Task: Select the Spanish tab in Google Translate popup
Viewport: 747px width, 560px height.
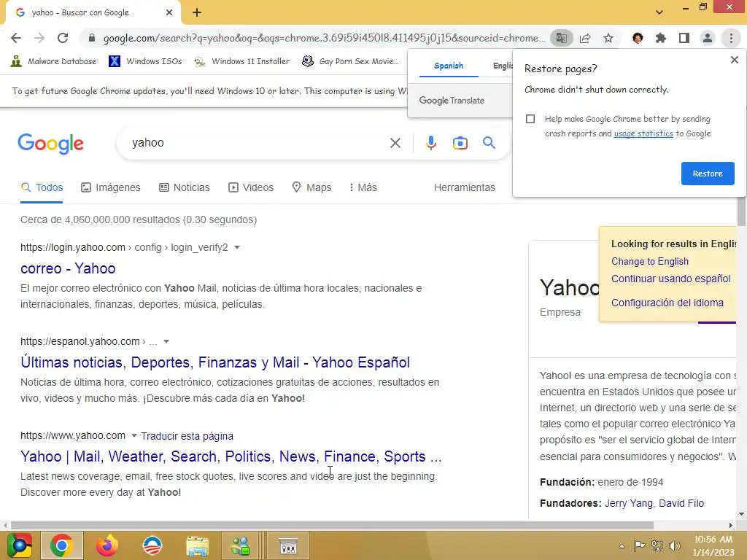Action: coord(449,66)
